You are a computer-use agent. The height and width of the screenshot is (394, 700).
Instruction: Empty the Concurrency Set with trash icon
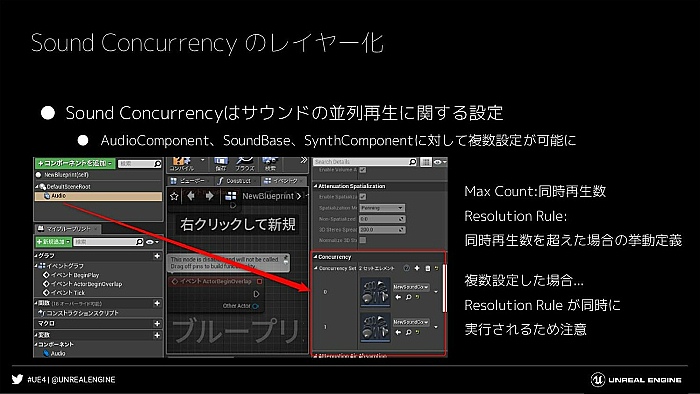[x=427, y=268]
